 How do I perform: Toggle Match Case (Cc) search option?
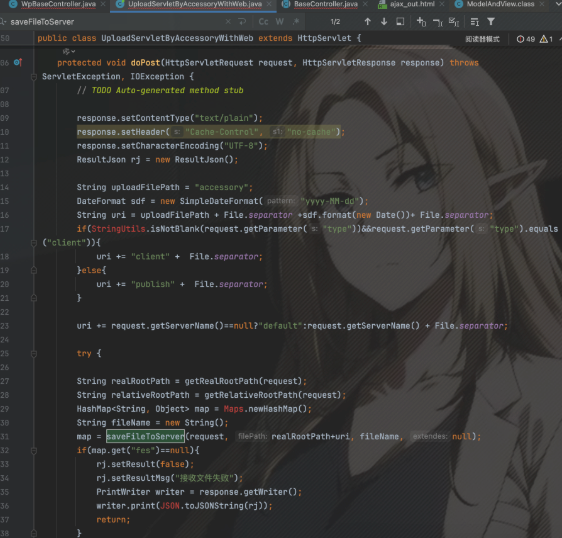coord(263,22)
